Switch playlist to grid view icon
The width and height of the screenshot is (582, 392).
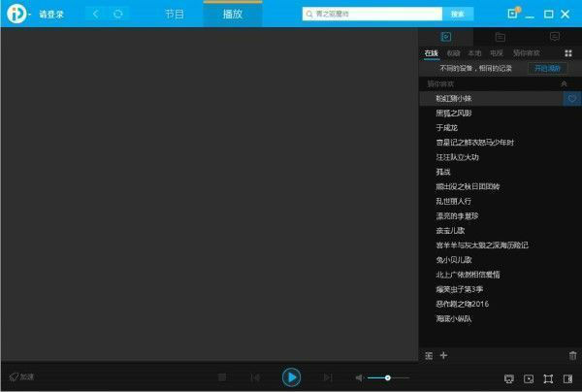pyautogui.click(x=568, y=52)
